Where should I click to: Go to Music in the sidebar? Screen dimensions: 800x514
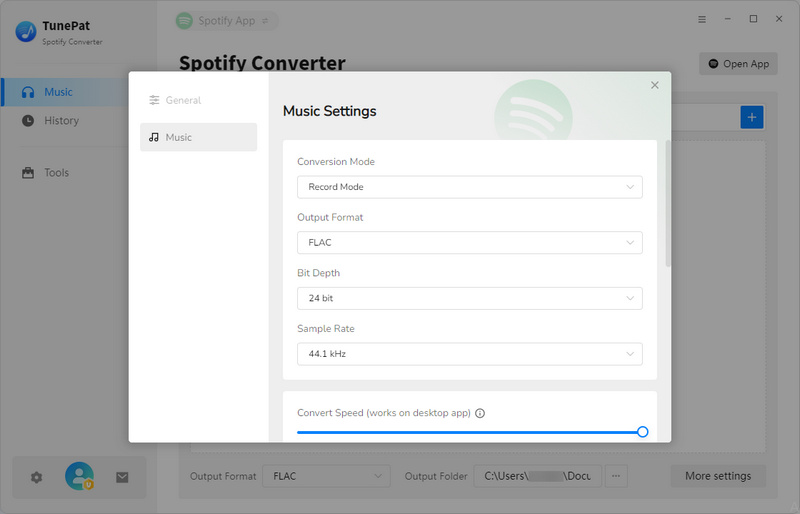tap(65, 92)
